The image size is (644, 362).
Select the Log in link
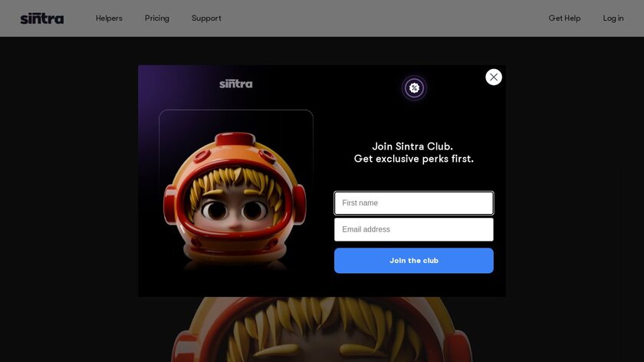point(613,18)
